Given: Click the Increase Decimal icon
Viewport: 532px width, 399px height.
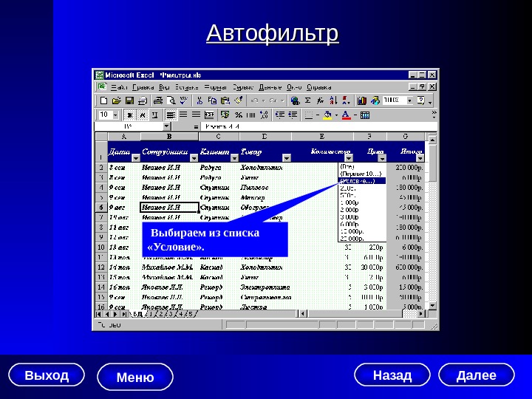Looking at the screenshot, I should [264, 115].
